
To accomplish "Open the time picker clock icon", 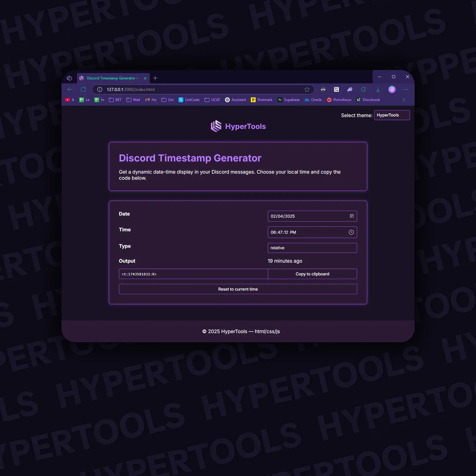I will [351, 232].
